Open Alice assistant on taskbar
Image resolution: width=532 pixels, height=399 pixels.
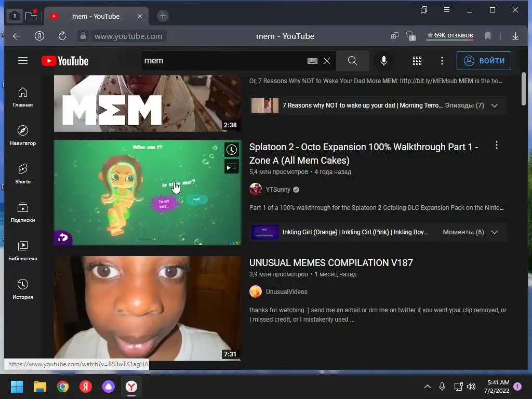click(109, 387)
